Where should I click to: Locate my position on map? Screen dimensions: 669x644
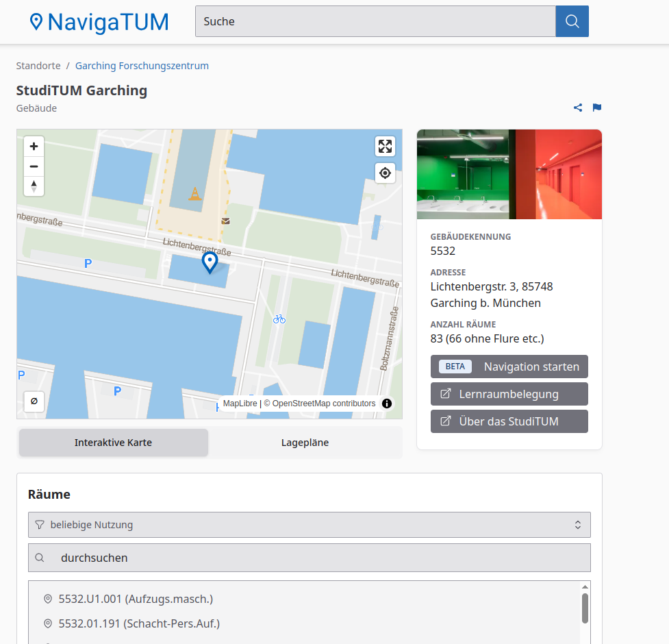pos(385,173)
